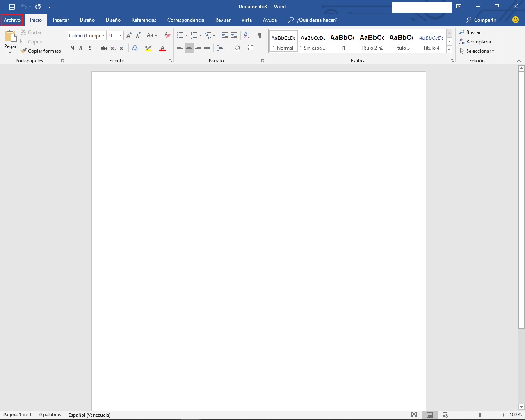Viewport: 525px width, 420px height.
Task: Increase font size with the larger A icon
Action: (129, 36)
